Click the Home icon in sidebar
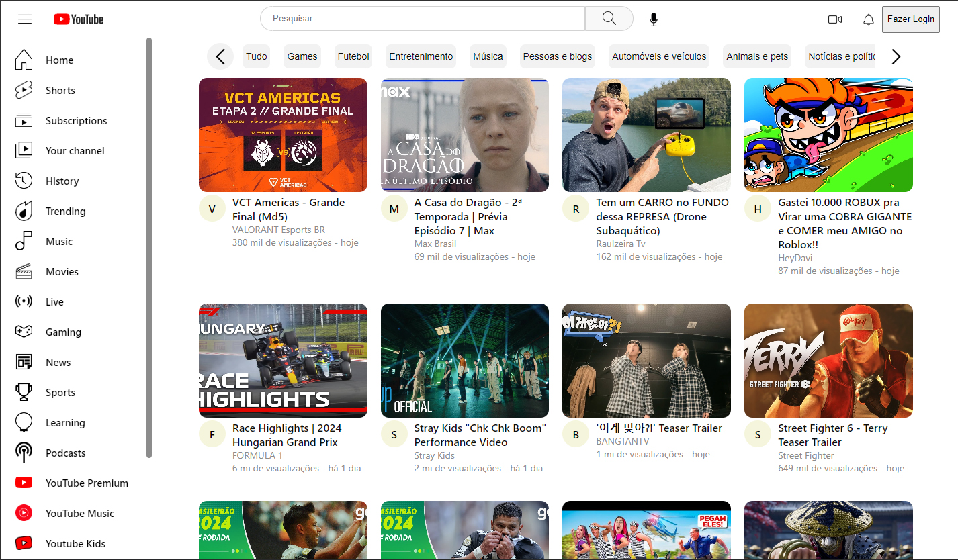Image resolution: width=958 pixels, height=560 pixels. click(24, 60)
